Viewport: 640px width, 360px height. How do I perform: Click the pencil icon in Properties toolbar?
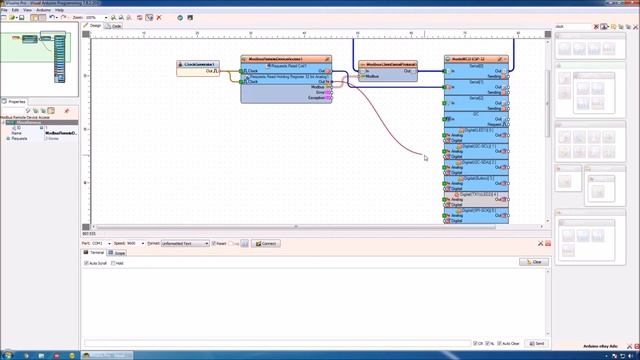pyautogui.click(x=28, y=111)
